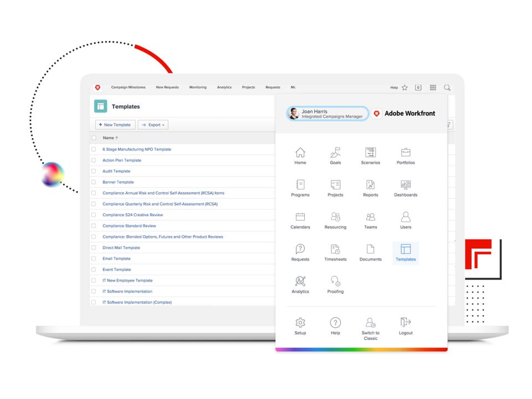
Task: Open the Banner Template link
Action: 118,182
